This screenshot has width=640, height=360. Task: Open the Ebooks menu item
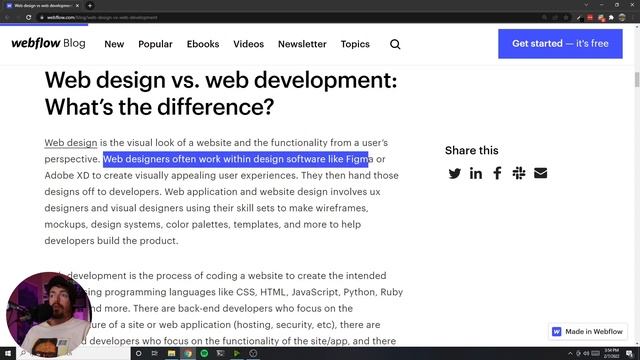coord(203,44)
